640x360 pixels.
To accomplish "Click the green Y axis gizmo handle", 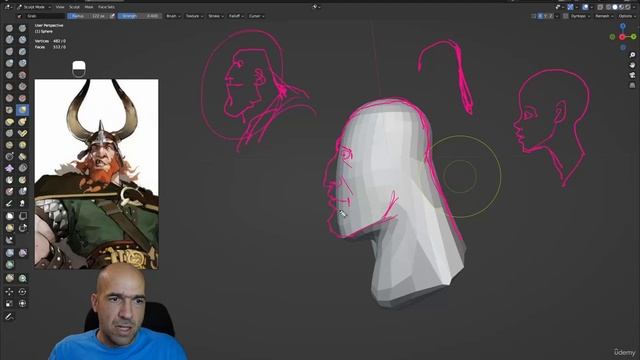I will pyautogui.click(x=633, y=37).
